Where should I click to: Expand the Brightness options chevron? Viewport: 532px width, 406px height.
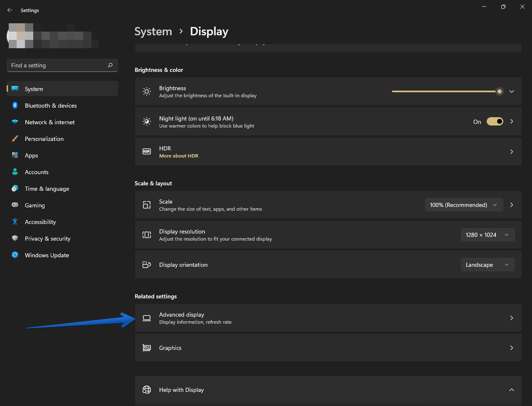pos(512,91)
